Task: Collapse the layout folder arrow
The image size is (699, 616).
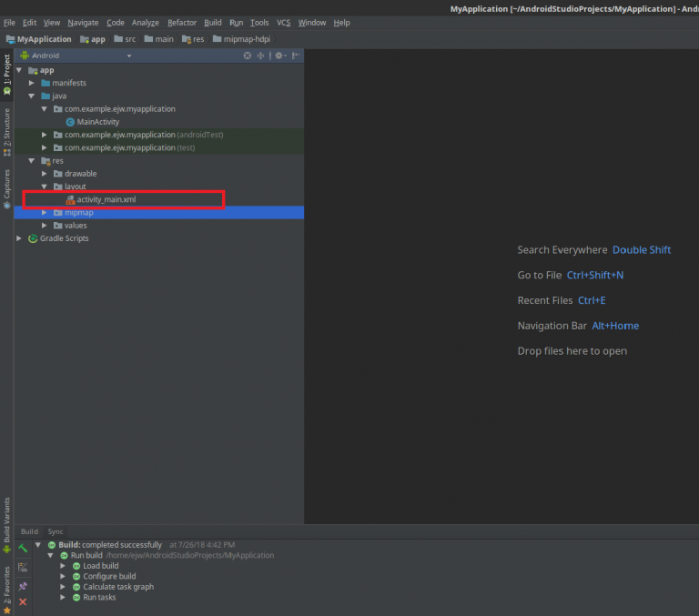Action: (44, 187)
